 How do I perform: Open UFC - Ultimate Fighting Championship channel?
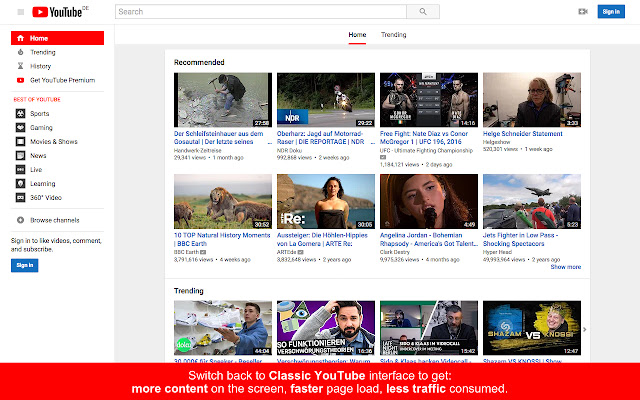pos(426,150)
